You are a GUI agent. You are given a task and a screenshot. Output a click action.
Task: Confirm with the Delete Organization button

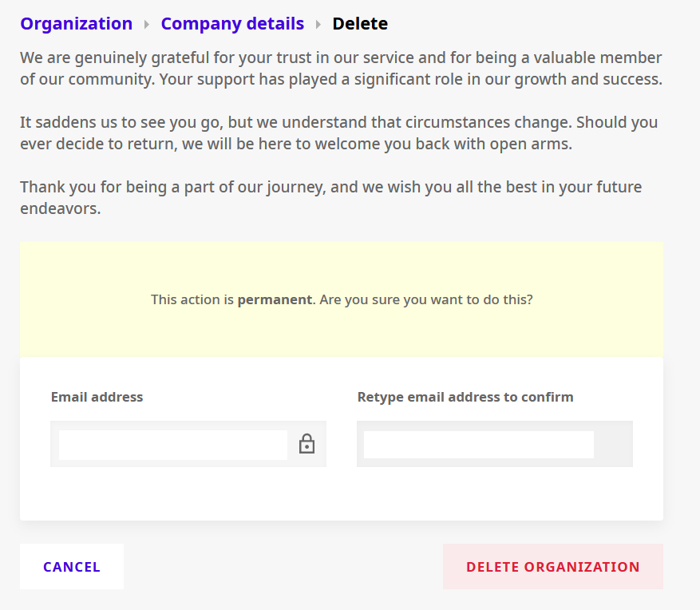pos(552,566)
